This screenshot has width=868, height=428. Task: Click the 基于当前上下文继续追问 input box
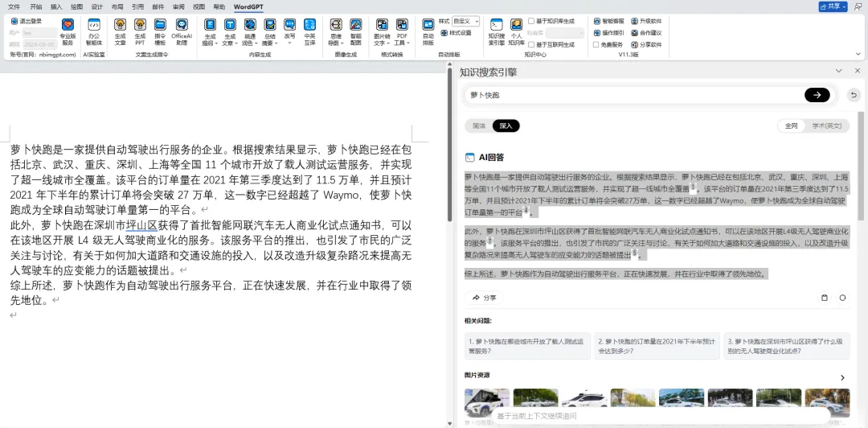[659, 416]
